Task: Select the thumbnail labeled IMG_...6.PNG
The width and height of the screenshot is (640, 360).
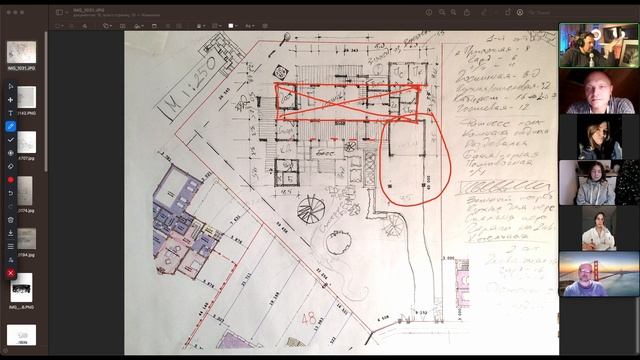Action: click(21, 288)
